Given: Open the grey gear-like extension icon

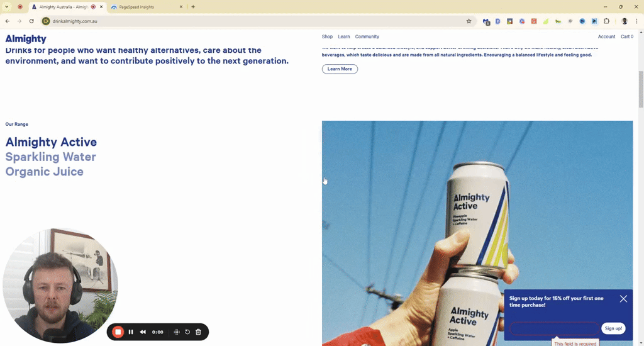Looking at the screenshot, I should pyautogui.click(x=570, y=21).
